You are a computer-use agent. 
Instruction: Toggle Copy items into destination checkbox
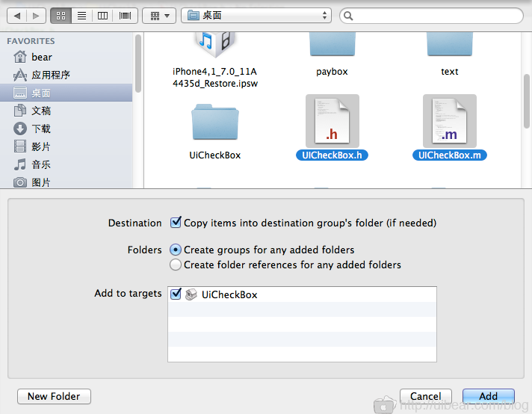tap(176, 223)
